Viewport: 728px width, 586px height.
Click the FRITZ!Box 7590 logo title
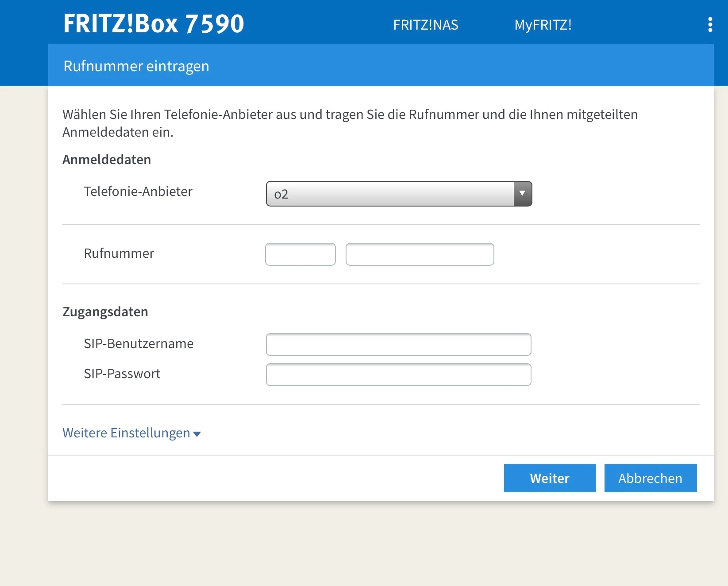point(154,23)
